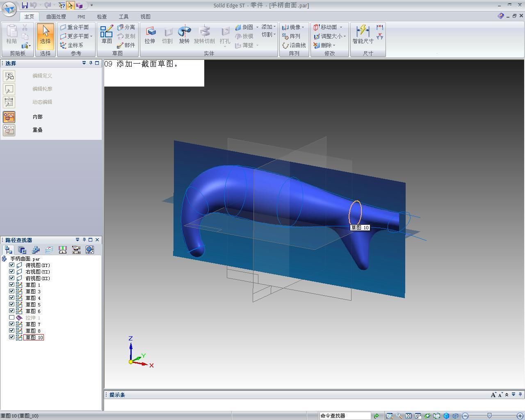Select 内部 (Inside) selection mode icon

pos(9,117)
